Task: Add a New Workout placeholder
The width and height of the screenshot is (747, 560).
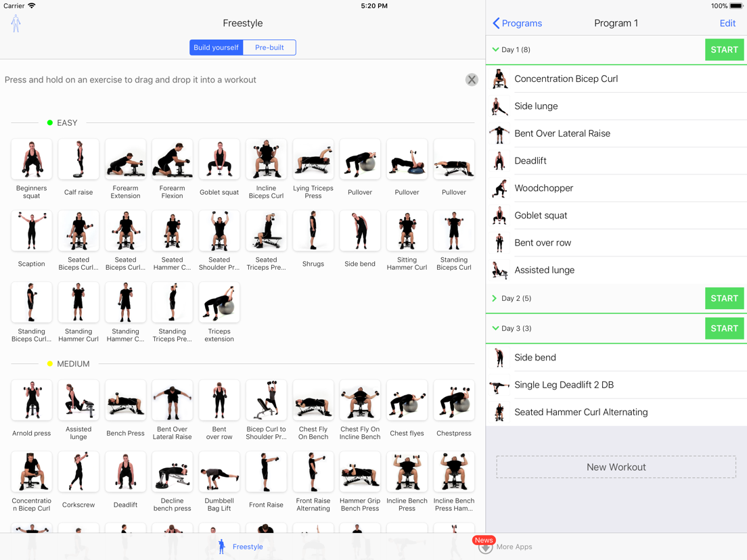Action: (x=616, y=467)
